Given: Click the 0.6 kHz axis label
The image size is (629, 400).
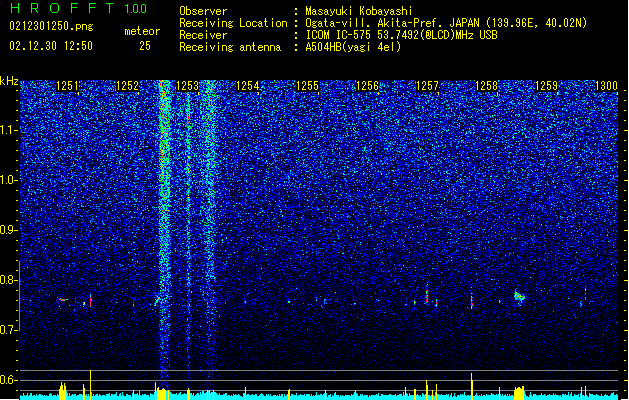Looking at the screenshot, I should [9, 380].
